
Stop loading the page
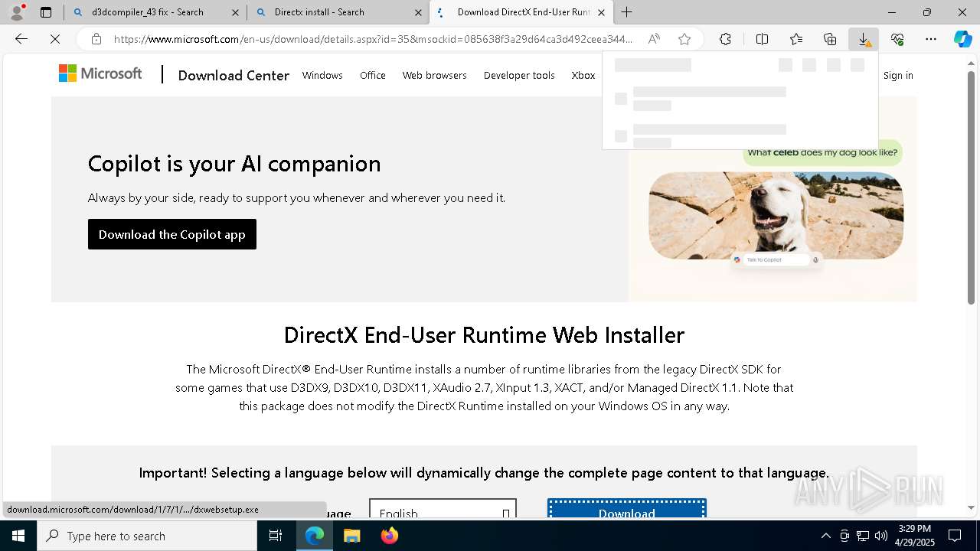(55, 39)
